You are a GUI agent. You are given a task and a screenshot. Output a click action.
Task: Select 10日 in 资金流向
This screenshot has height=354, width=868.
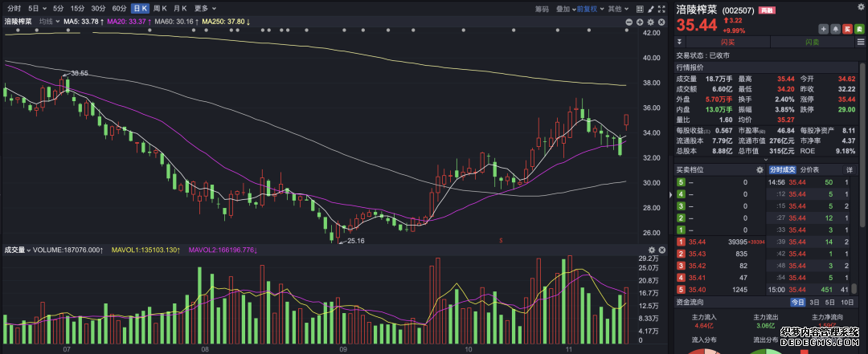847,302
